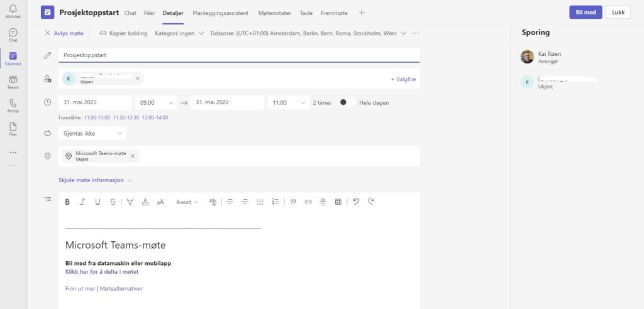Close the meeting view with Lukk
This screenshot has width=644, height=309.
618,13
